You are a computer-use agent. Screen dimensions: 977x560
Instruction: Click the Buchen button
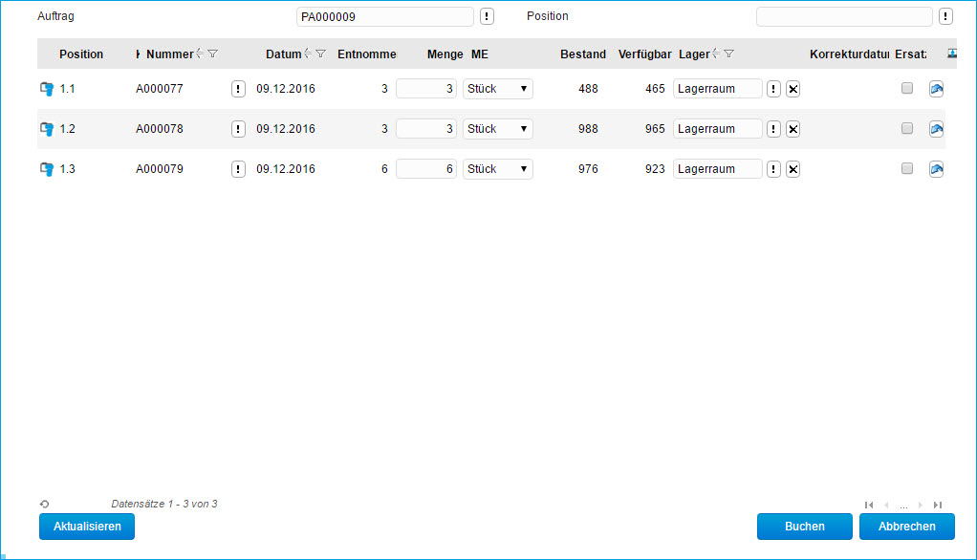point(804,527)
